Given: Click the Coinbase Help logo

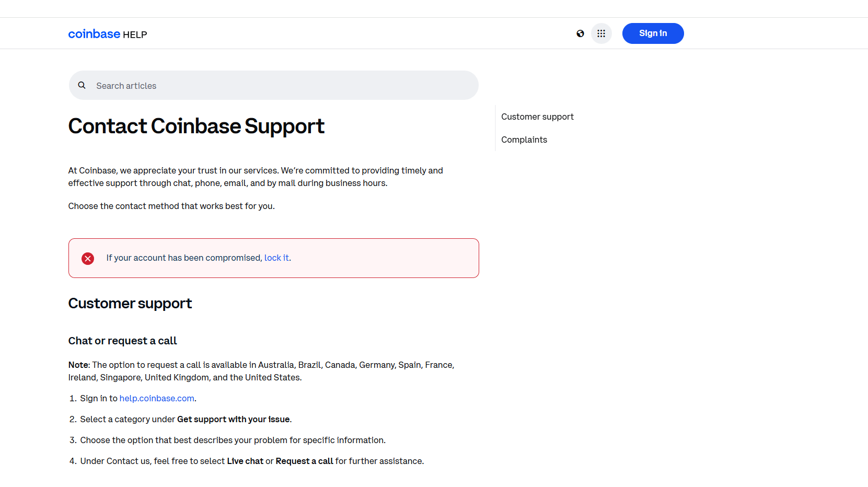Looking at the screenshot, I should pos(108,34).
